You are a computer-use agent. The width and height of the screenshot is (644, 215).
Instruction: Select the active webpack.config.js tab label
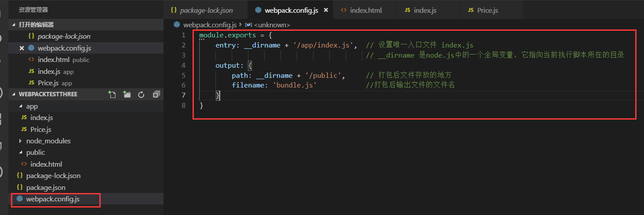[291, 10]
